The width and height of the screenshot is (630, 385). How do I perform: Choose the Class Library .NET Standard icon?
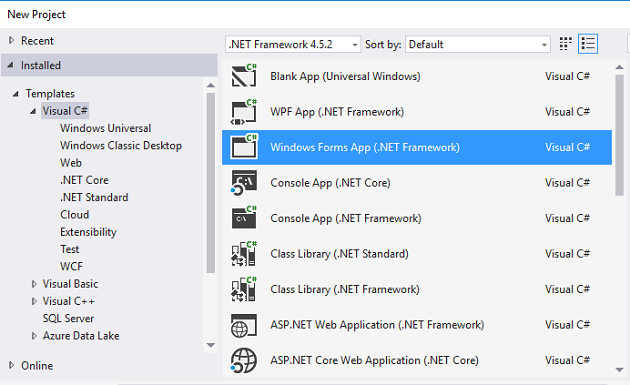tap(244, 254)
